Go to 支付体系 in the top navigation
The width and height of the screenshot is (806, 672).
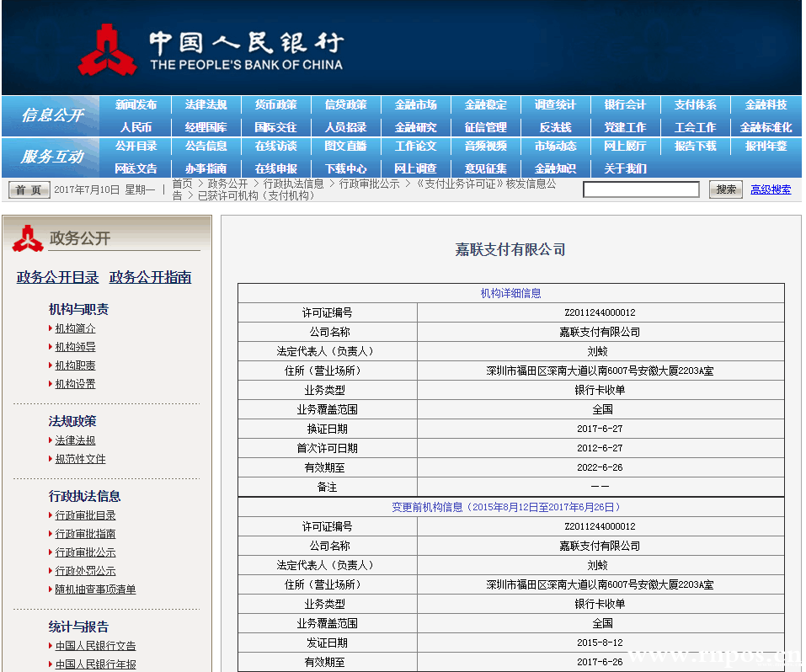click(695, 105)
